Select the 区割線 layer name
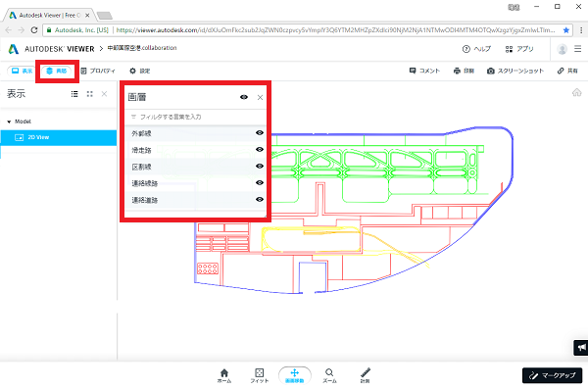This screenshot has height=389, width=588. tap(141, 167)
